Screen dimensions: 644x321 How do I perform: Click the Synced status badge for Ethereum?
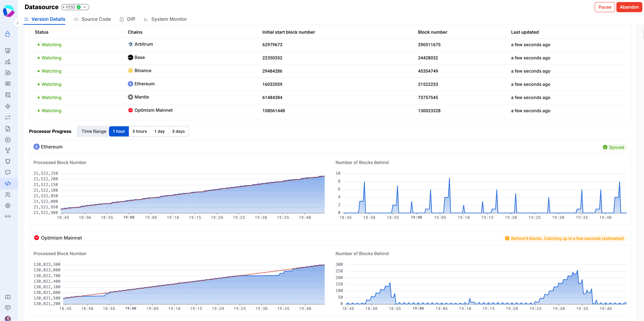pos(613,147)
